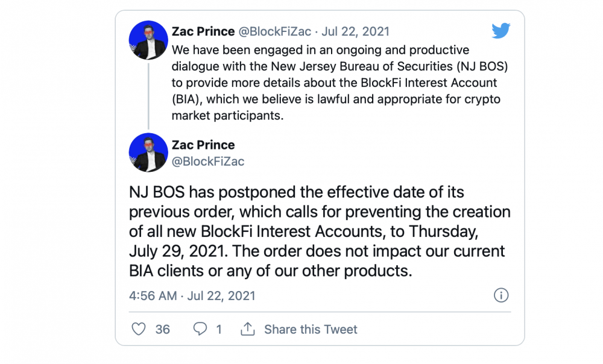The image size is (603, 364).
Task: Click the @BlockFiZac handle in top tweet
Action: (x=274, y=31)
